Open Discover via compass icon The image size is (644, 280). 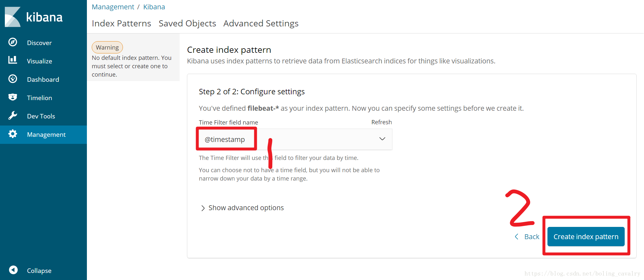(13, 42)
